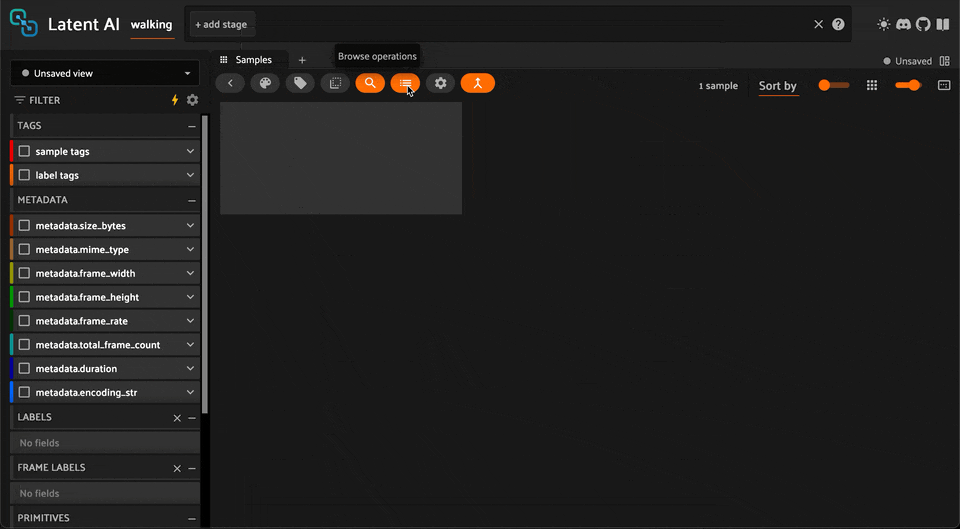The height and width of the screenshot is (529, 960).
Task: Check the metadata.duration checkbox
Action: click(24, 369)
